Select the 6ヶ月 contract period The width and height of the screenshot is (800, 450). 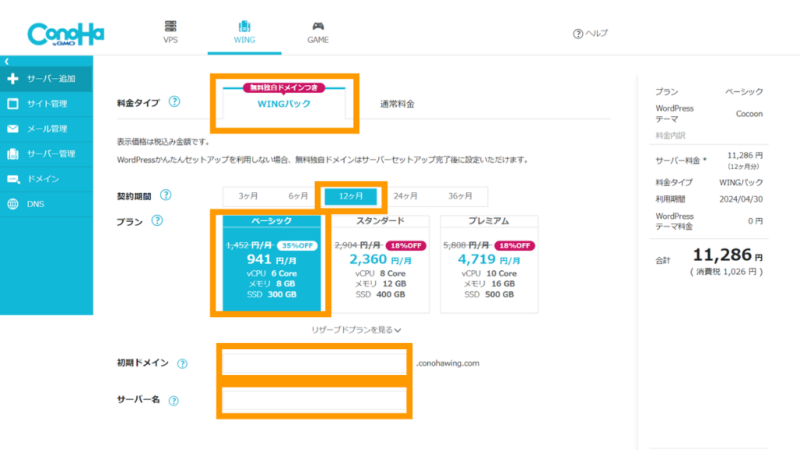tap(298, 196)
